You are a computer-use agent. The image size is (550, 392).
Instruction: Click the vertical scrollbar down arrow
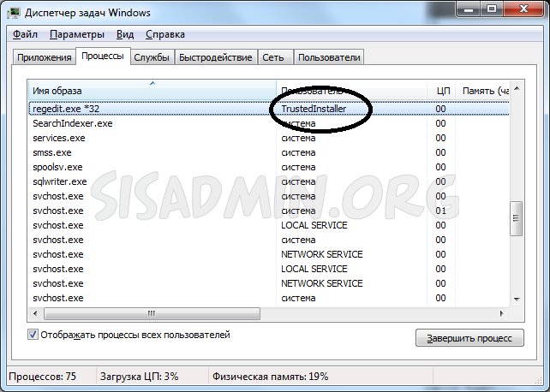[x=516, y=297]
